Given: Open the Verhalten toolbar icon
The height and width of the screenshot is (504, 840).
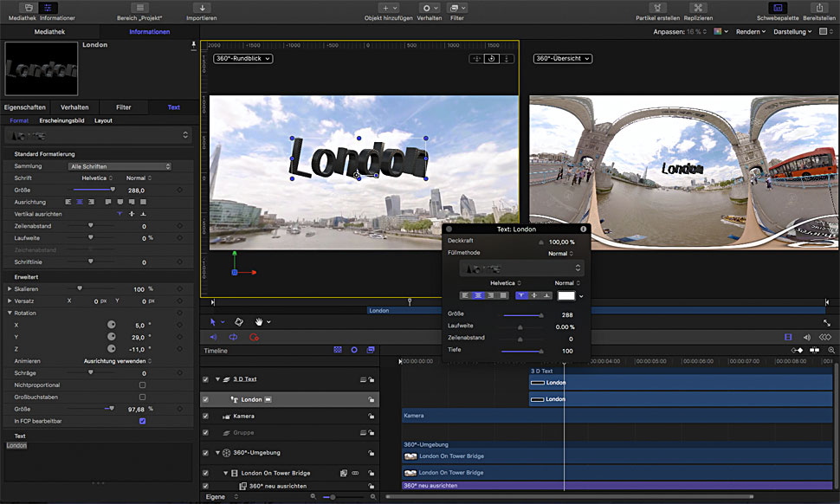Looking at the screenshot, I should (430, 8).
